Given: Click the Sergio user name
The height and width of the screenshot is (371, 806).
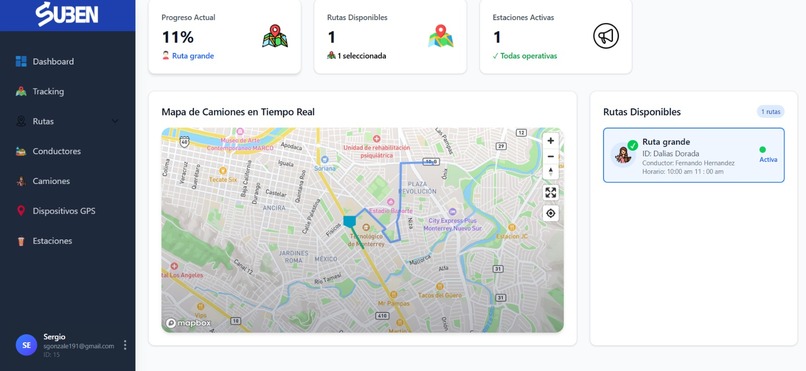Looking at the screenshot, I should point(54,337).
